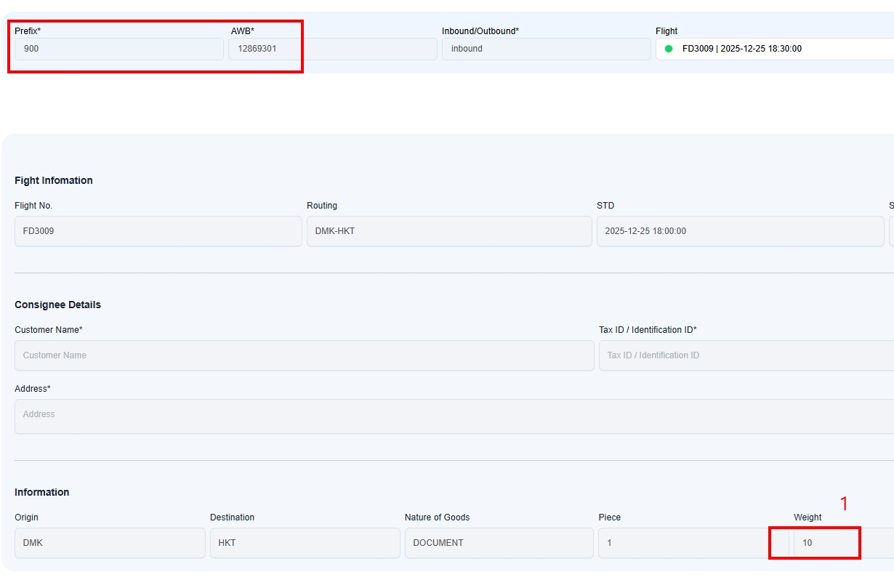Click the Prefix field showing 900

click(x=118, y=49)
